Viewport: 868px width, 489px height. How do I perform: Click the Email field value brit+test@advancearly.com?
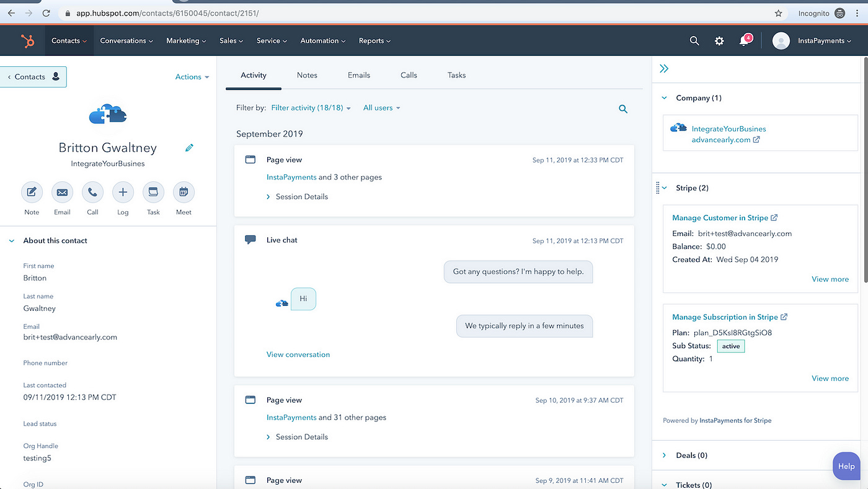click(x=70, y=338)
